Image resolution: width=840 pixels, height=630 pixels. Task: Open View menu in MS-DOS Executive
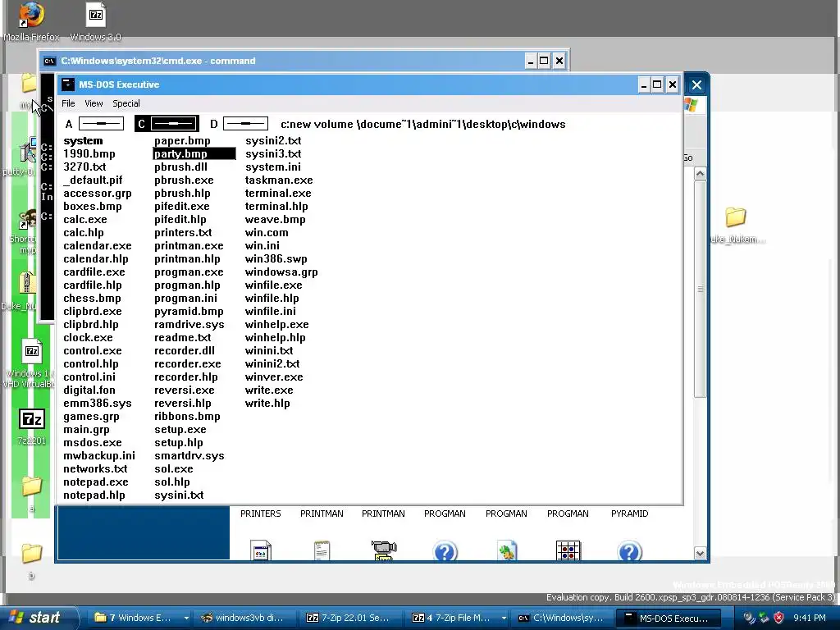94,103
